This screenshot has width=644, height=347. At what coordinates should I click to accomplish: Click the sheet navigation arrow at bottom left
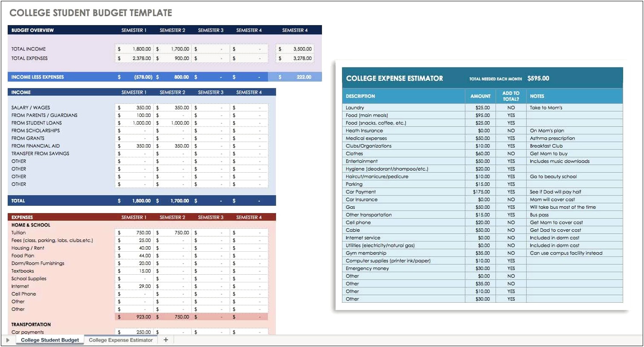coord(8,340)
